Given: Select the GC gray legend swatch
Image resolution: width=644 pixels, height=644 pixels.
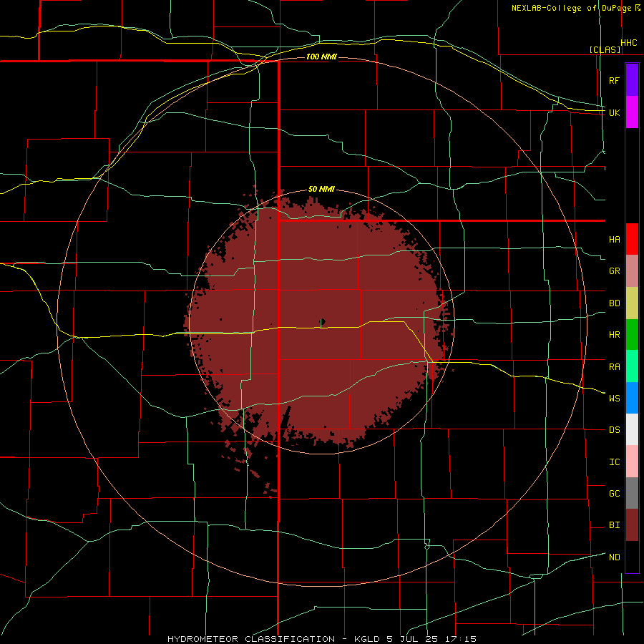Looking at the screenshot, I should click(x=632, y=493).
